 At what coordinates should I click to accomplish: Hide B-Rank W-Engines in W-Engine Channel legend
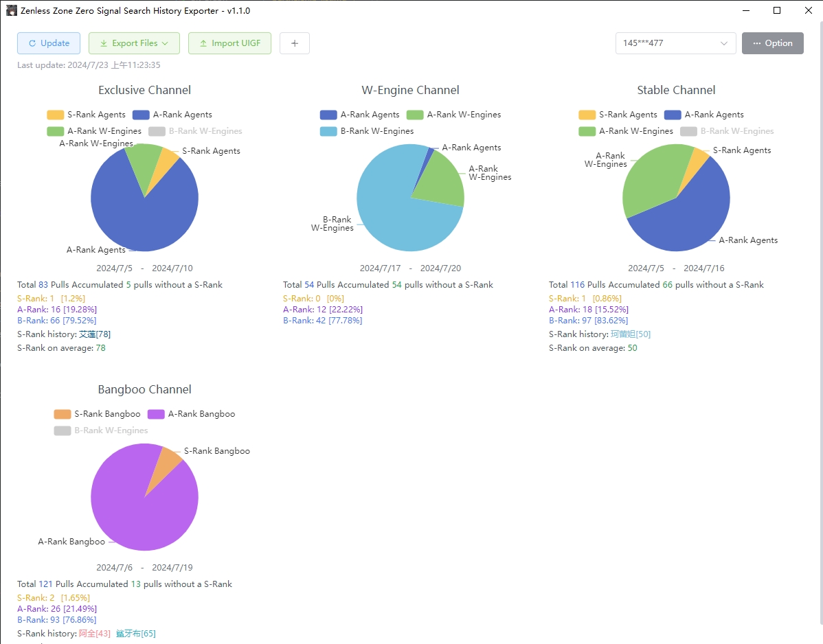(x=368, y=131)
